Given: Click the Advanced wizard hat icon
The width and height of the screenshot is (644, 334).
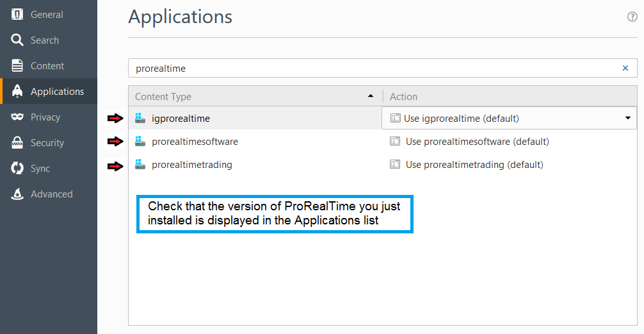Looking at the screenshot, I should click(17, 194).
